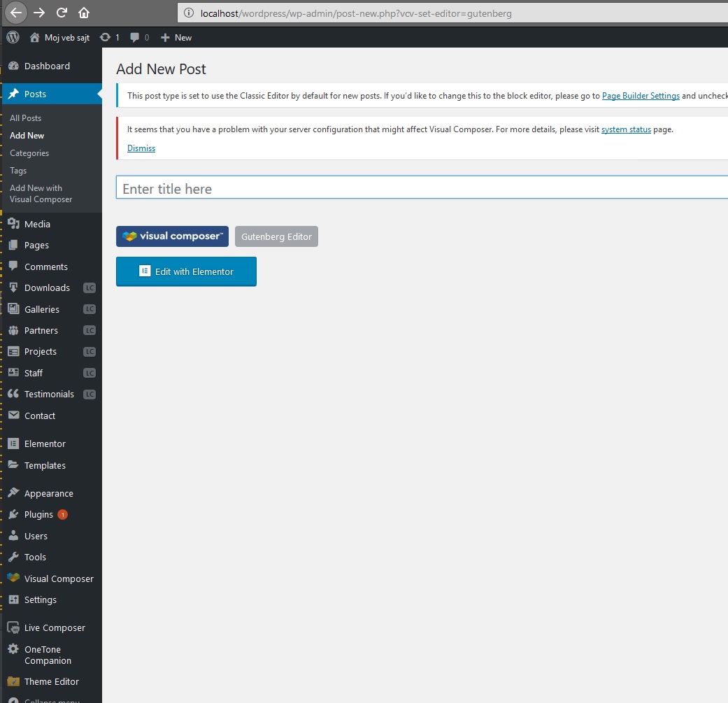Click the WordPress logo icon
Screen dimensions: 728x703
[13, 37]
